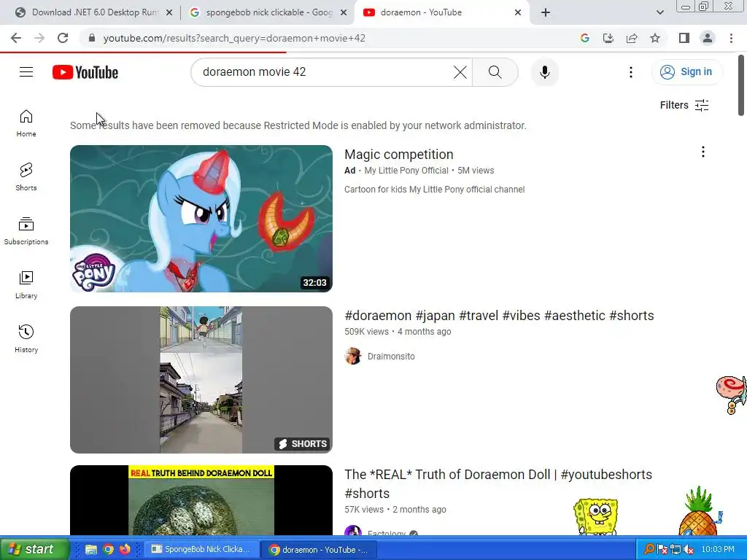
Task: Open My Little Pony Official channel link
Action: point(406,171)
